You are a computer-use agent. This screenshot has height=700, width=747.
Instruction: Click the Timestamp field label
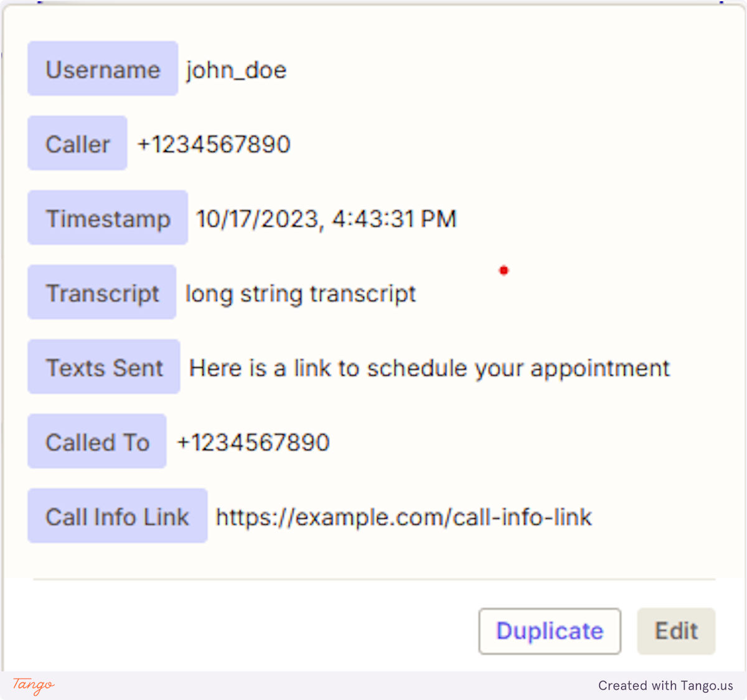pyautogui.click(x=107, y=218)
